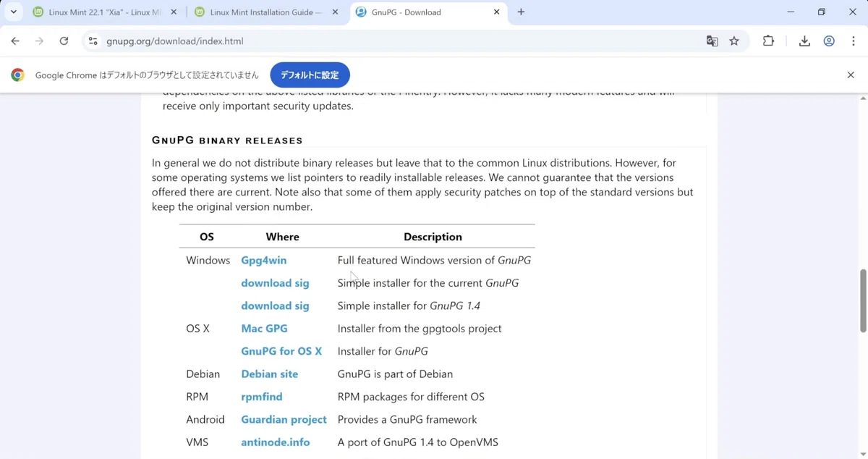
Task: Bookmark this page with the star icon
Action: click(x=734, y=41)
